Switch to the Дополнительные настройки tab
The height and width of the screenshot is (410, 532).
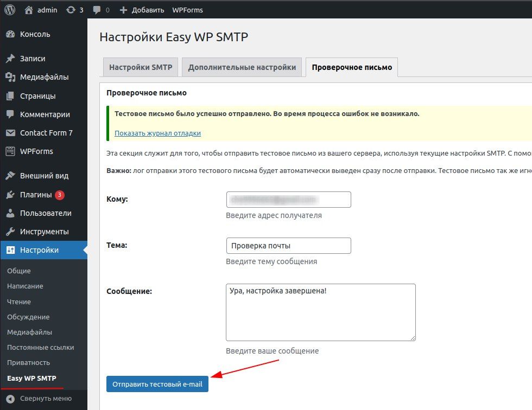[x=242, y=67]
